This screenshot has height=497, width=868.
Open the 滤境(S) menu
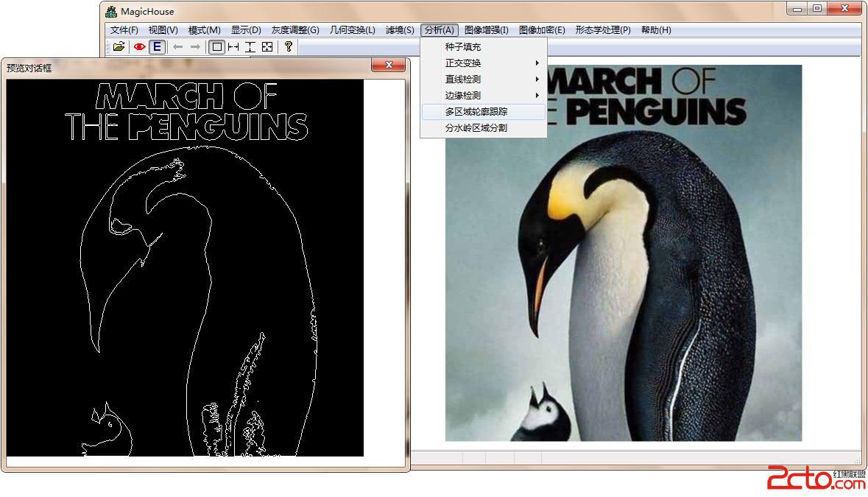click(x=400, y=30)
